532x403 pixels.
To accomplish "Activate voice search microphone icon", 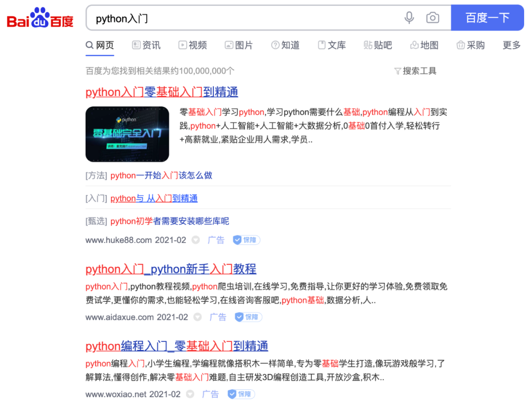I will [409, 18].
